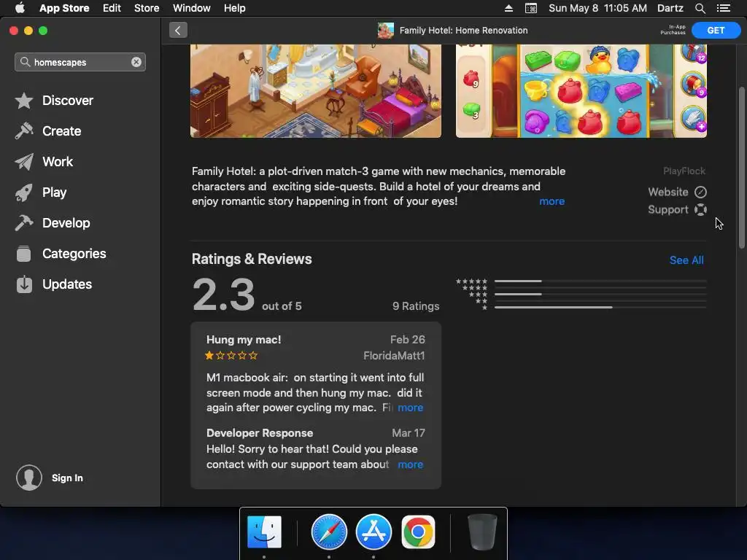This screenshot has height=560, width=747.
Task: Select the Play rocket icon
Action: pyautogui.click(x=24, y=192)
